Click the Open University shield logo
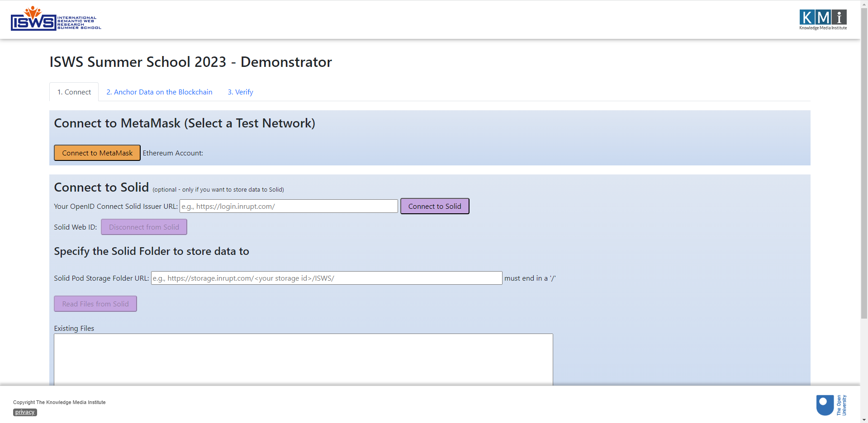Viewport: 868px width, 423px height. click(x=831, y=405)
